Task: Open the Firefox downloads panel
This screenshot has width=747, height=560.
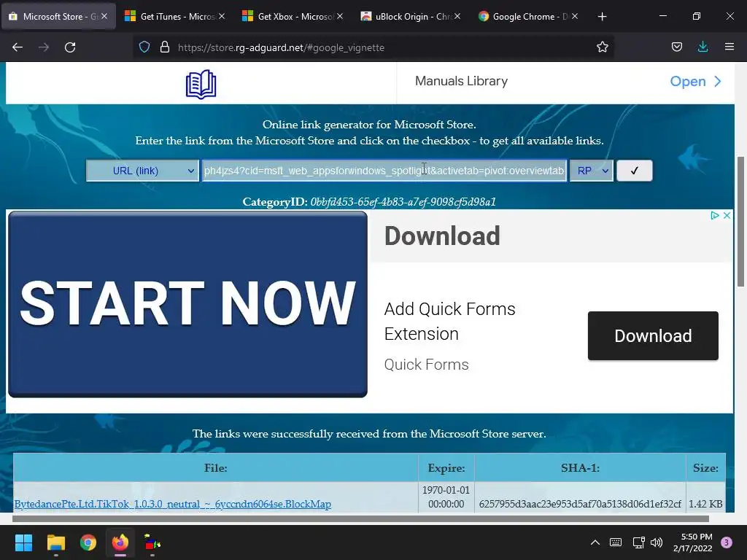Action: click(x=703, y=47)
